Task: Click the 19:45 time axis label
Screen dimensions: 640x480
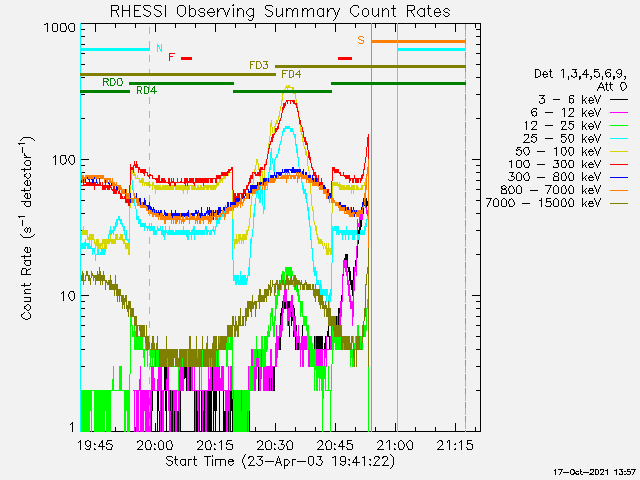Action: click(x=95, y=445)
